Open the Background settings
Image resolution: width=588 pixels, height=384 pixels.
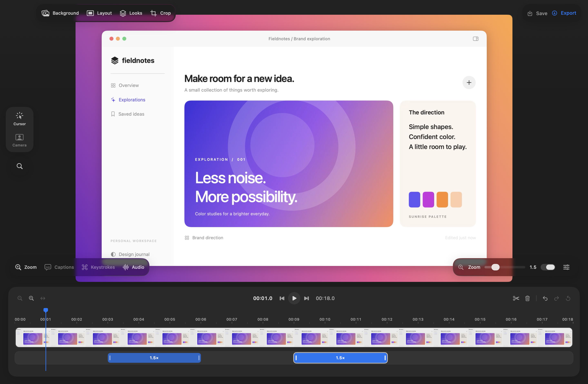(x=60, y=13)
